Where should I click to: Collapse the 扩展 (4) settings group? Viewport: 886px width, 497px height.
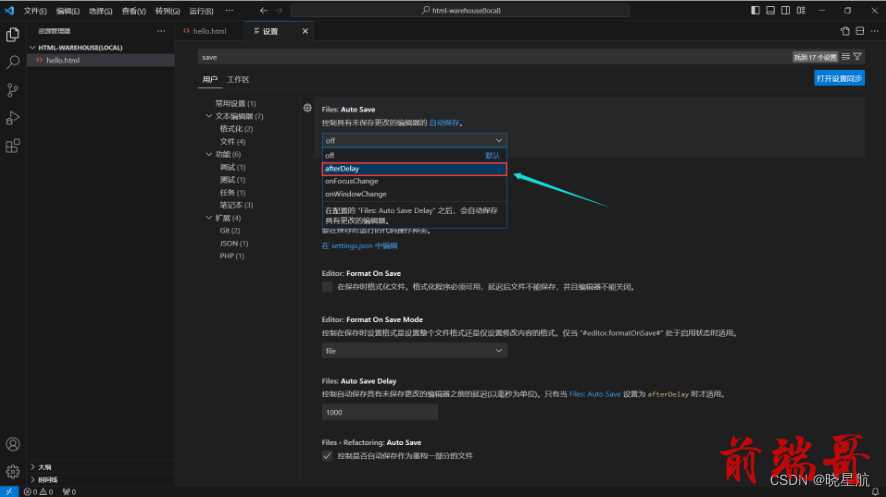(209, 218)
